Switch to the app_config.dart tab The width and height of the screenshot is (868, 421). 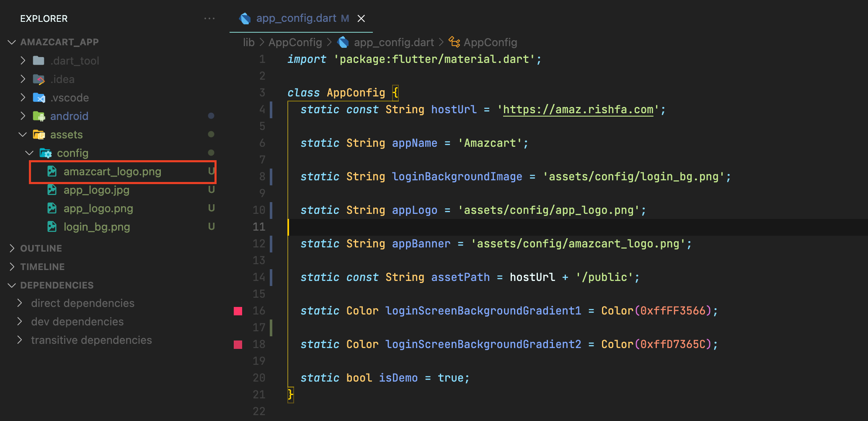[301, 18]
